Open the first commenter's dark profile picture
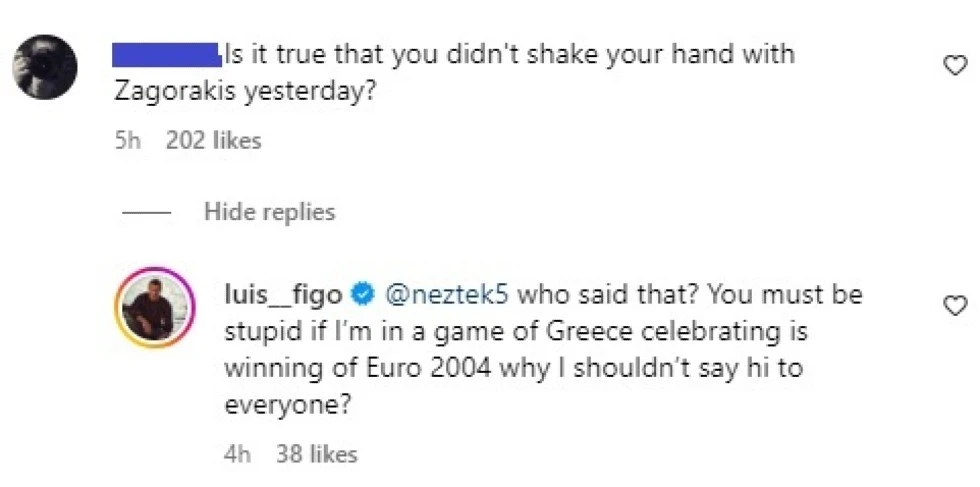Image resolution: width=980 pixels, height=487 pixels. point(45,67)
